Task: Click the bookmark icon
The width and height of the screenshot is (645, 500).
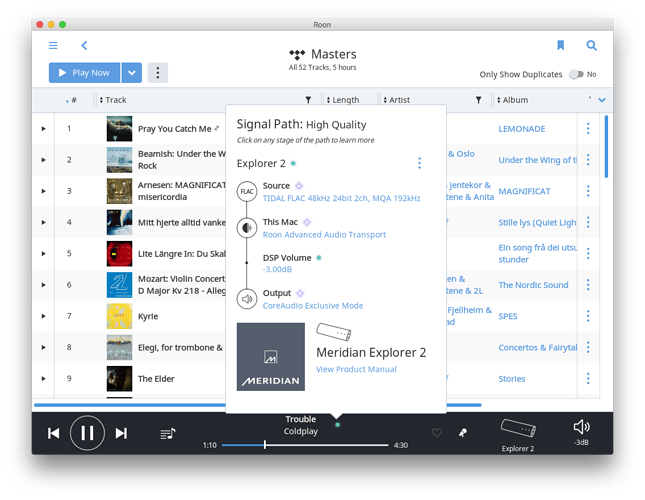Action: (560, 45)
